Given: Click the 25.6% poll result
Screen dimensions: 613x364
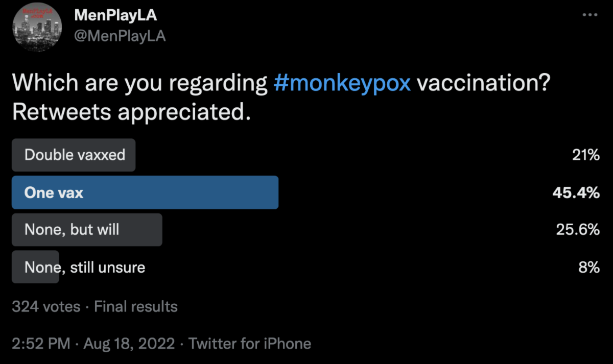Looking at the screenshot, I should click(578, 230).
